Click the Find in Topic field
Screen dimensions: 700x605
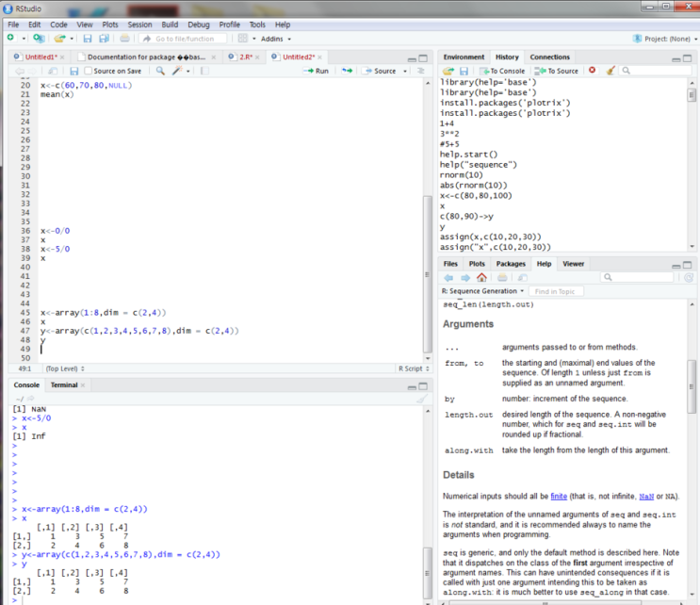coord(556,291)
